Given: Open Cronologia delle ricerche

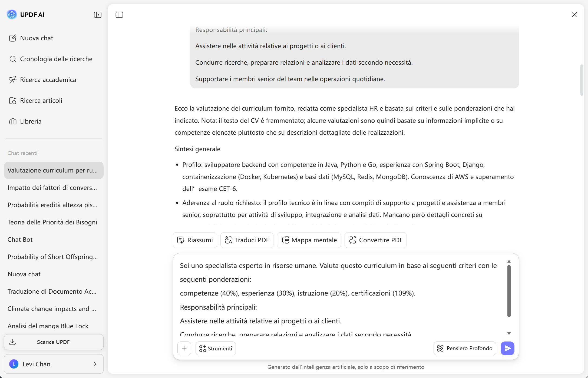Looking at the screenshot, I should [x=56, y=59].
